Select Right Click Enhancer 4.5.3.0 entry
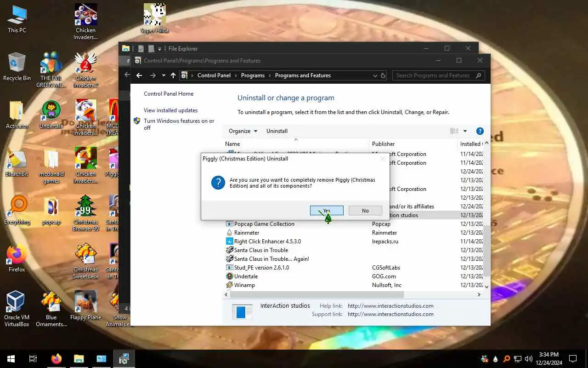The height and width of the screenshot is (368, 588). coord(267,241)
